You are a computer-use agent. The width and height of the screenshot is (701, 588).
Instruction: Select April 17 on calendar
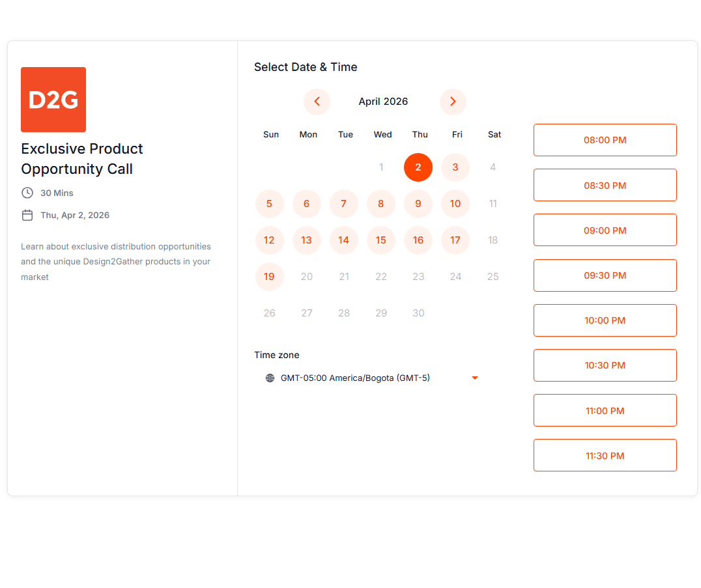[455, 240]
